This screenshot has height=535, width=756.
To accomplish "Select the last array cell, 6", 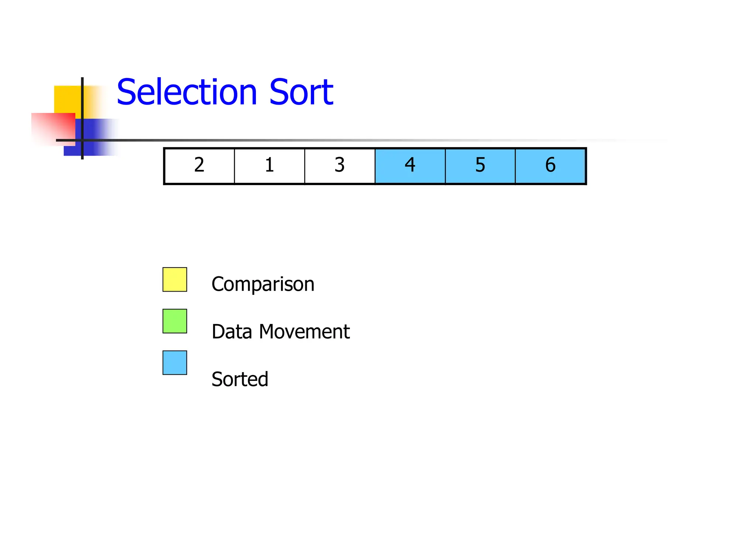I will pyautogui.click(x=550, y=166).
